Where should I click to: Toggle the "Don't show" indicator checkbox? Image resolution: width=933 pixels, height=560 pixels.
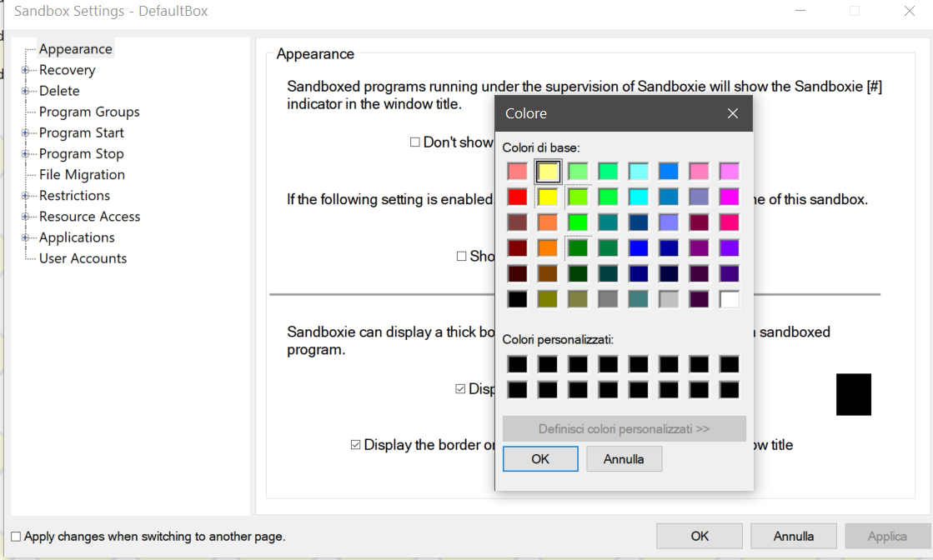point(414,142)
